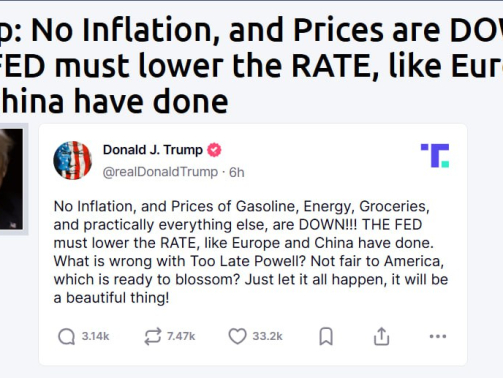Click the 3.14k replies count
Image resolution: width=503 pixels, height=378 pixels.
pyautogui.click(x=95, y=336)
